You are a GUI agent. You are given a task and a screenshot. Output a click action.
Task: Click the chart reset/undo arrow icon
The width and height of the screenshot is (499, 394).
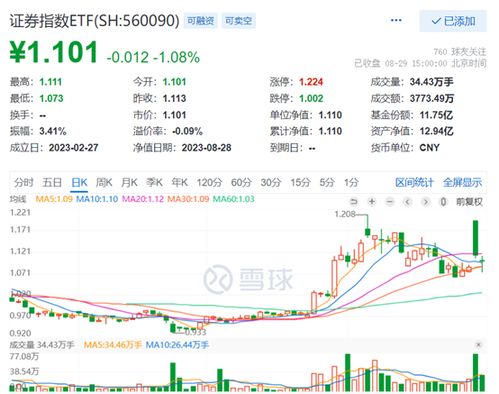[x=354, y=202]
